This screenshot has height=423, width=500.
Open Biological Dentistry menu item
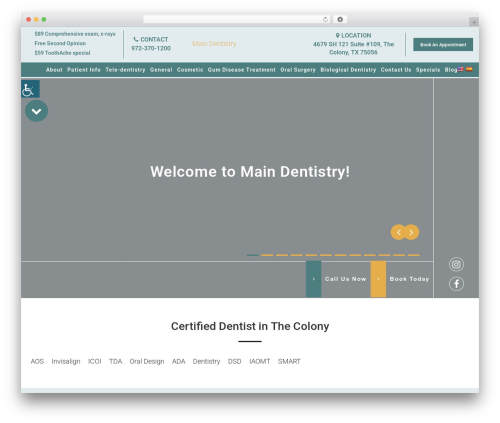(x=348, y=70)
